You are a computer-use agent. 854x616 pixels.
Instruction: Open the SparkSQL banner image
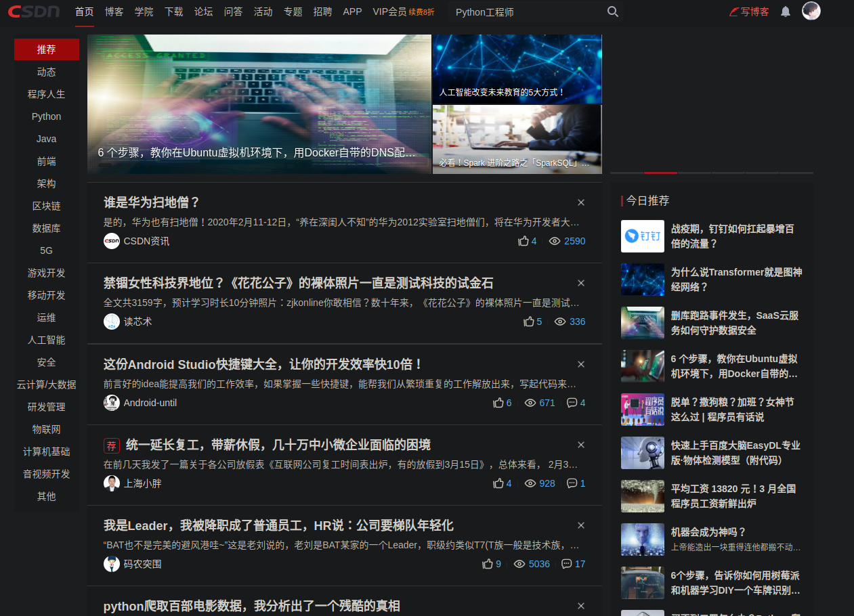point(517,139)
